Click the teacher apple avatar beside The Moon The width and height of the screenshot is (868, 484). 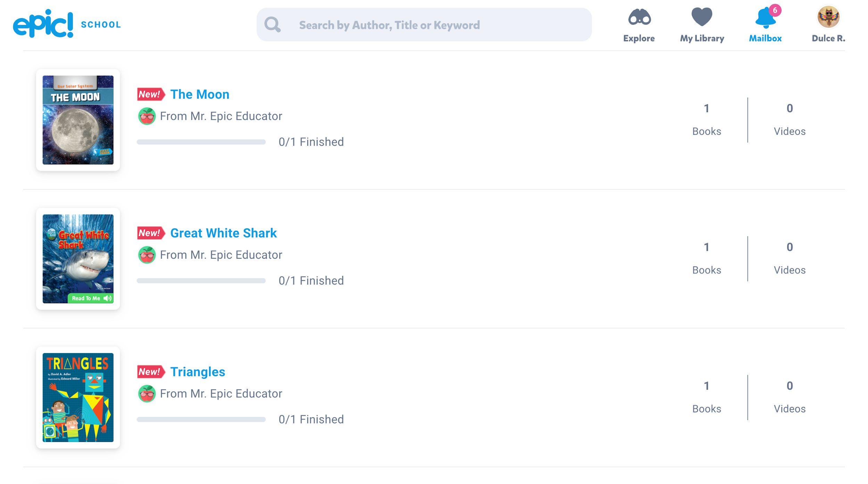click(147, 116)
